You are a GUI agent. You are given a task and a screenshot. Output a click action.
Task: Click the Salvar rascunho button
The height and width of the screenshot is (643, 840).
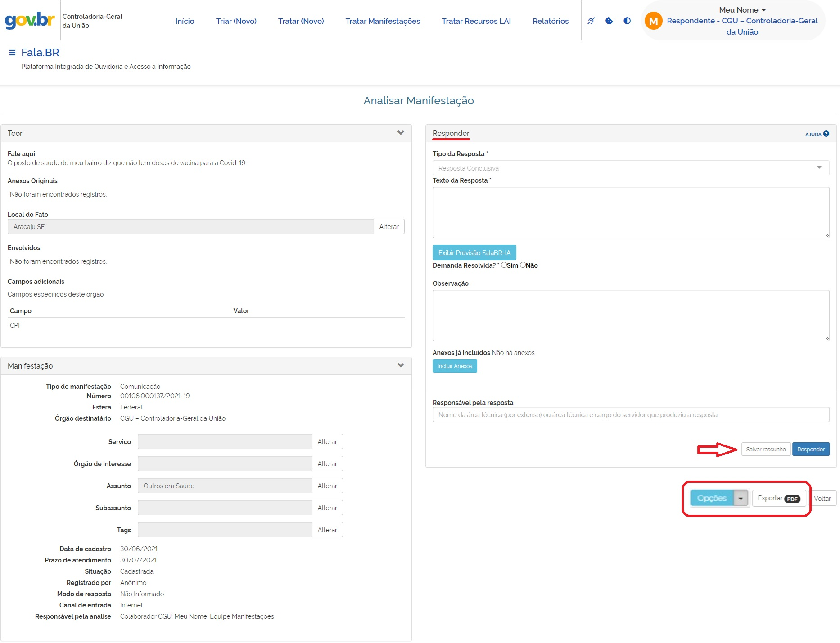pos(766,449)
